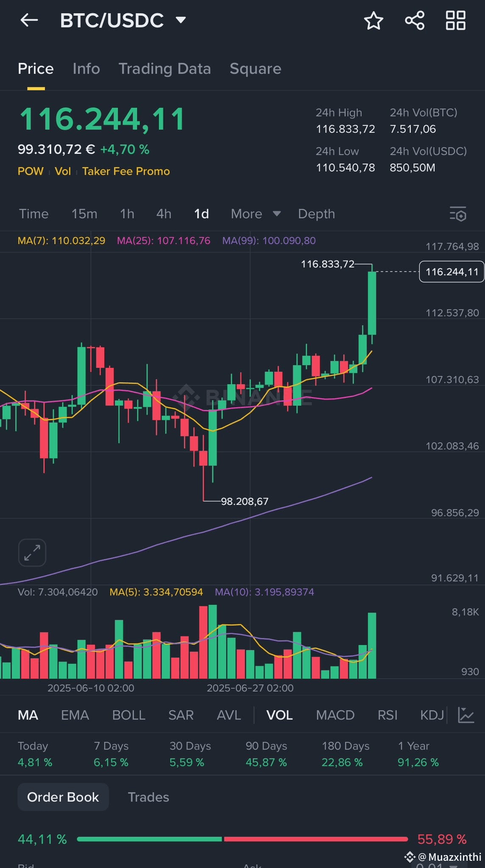The image size is (485, 868).
Task: Open the Trading Data tab
Action: tap(164, 69)
